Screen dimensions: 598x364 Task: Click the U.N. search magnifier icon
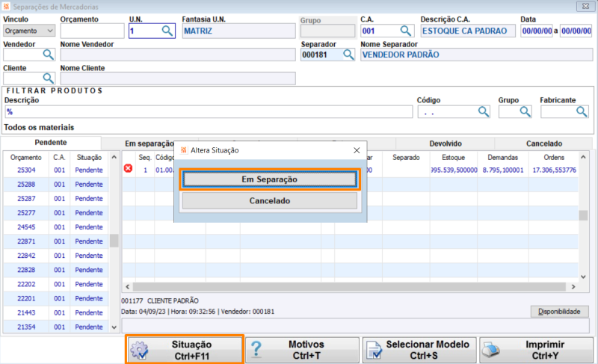(167, 31)
